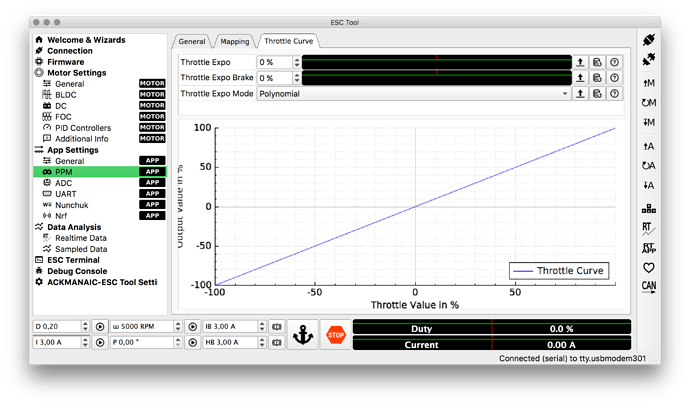Read default Throttle Expo Mode icon
Image resolution: width=690 pixels, height=406 pixels.
[597, 94]
